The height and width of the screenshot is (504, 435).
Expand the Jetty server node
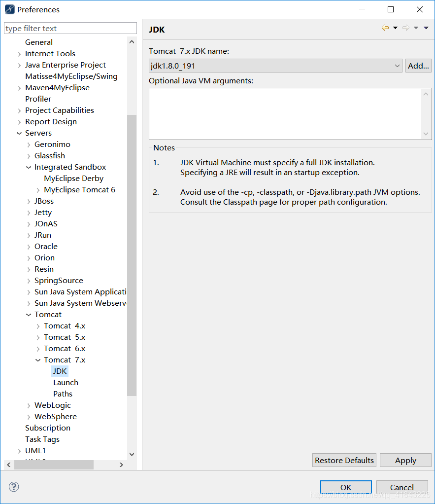pos(29,213)
